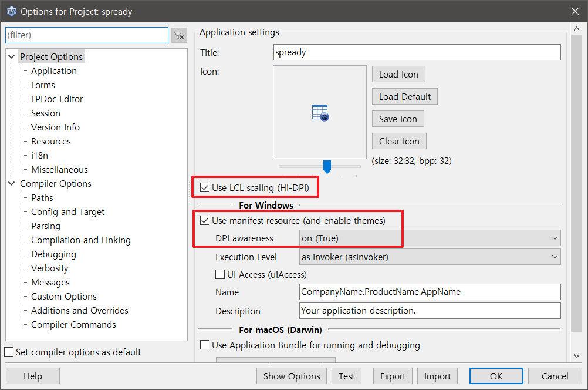
Task: Select Compiler Options root node
Action: pos(56,184)
